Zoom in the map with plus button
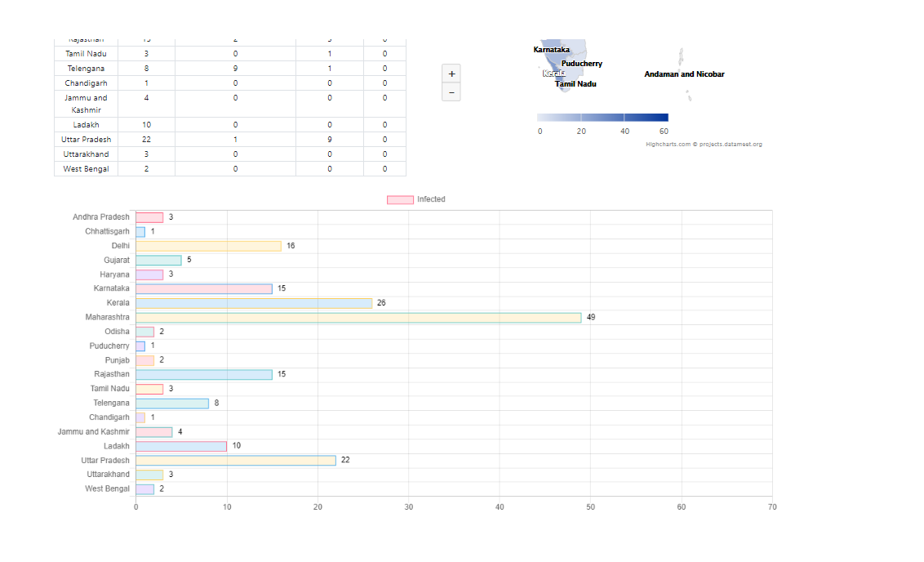The image size is (924, 562). [x=451, y=74]
